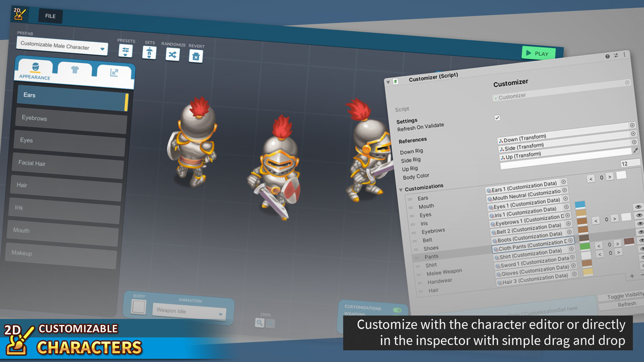
Task: Select Eyebrows in the appearance list
Action: click(x=70, y=119)
